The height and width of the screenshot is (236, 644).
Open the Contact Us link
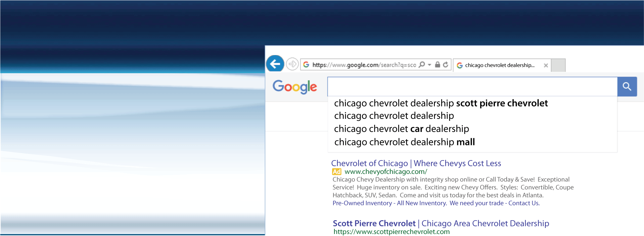tap(524, 203)
